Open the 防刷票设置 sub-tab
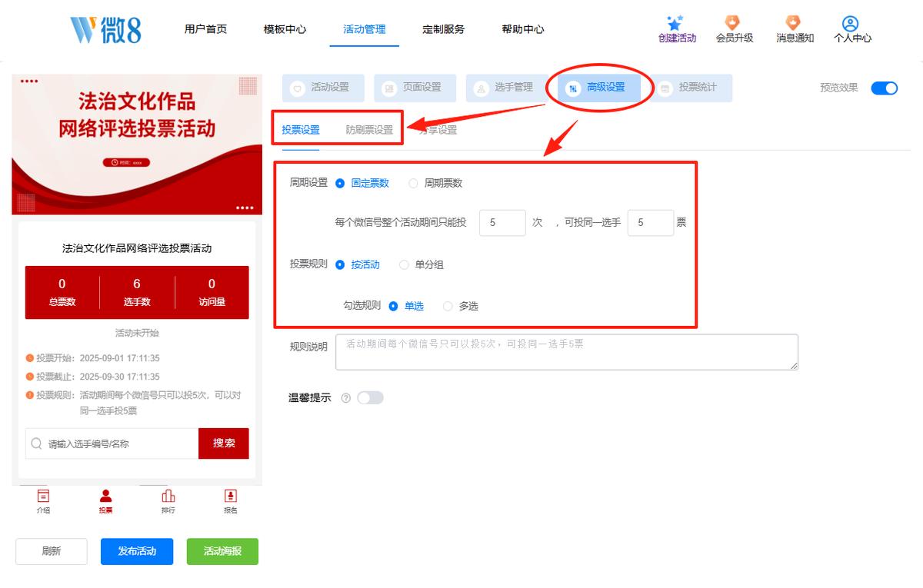 [369, 130]
